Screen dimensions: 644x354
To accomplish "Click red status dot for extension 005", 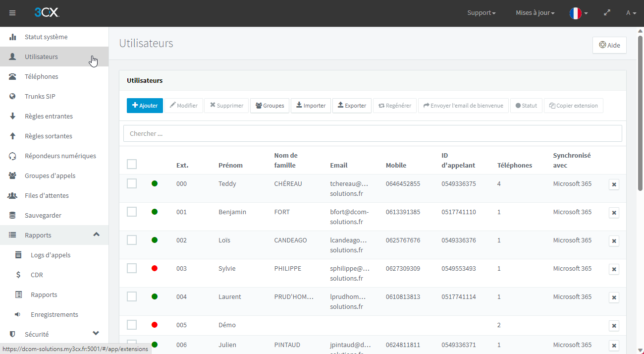I will 155,325.
